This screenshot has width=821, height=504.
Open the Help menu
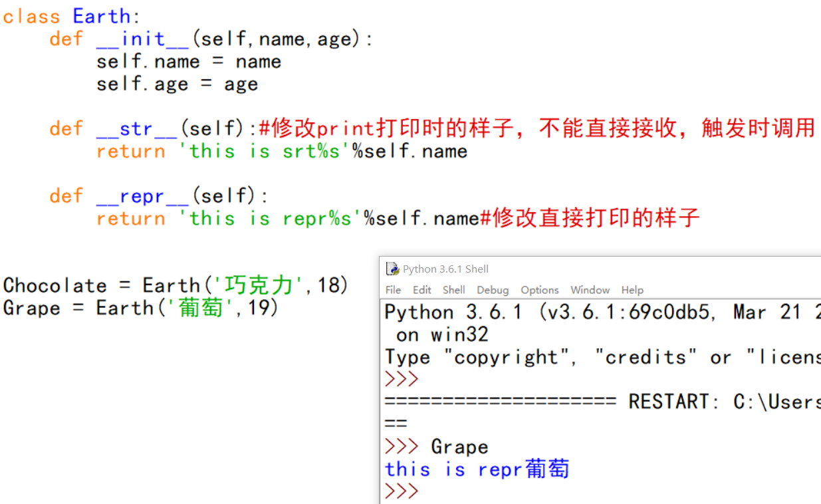[632, 290]
